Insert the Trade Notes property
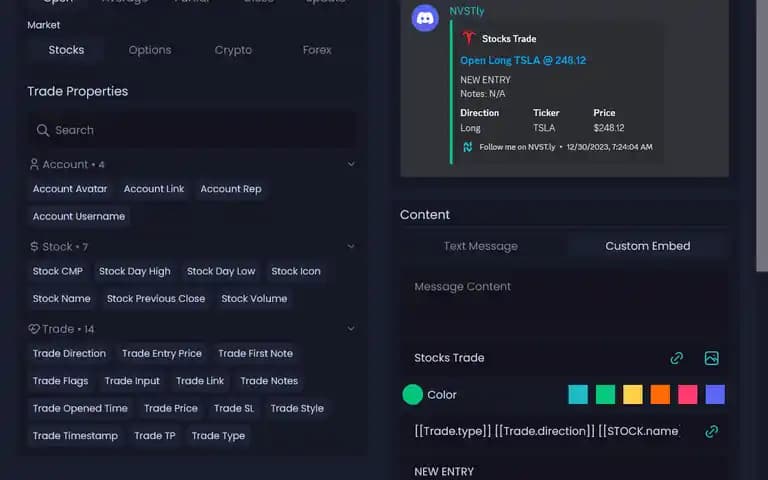 (269, 381)
